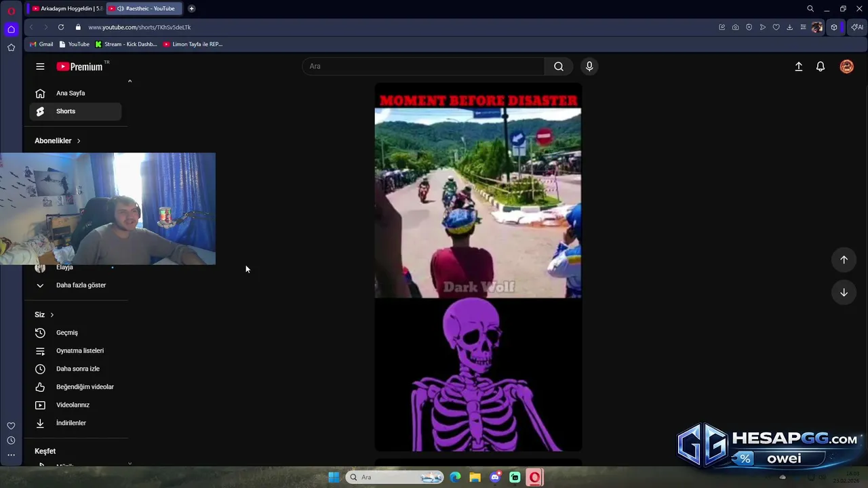The image size is (868, 488).
Task: Open the Gmail bookmark
Action: point(41,44)
